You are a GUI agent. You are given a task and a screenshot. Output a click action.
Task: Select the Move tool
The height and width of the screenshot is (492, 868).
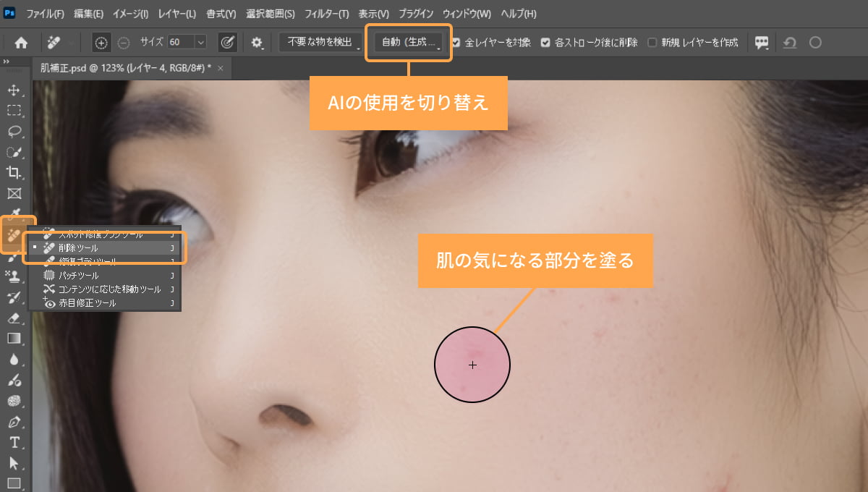(14, 90)
